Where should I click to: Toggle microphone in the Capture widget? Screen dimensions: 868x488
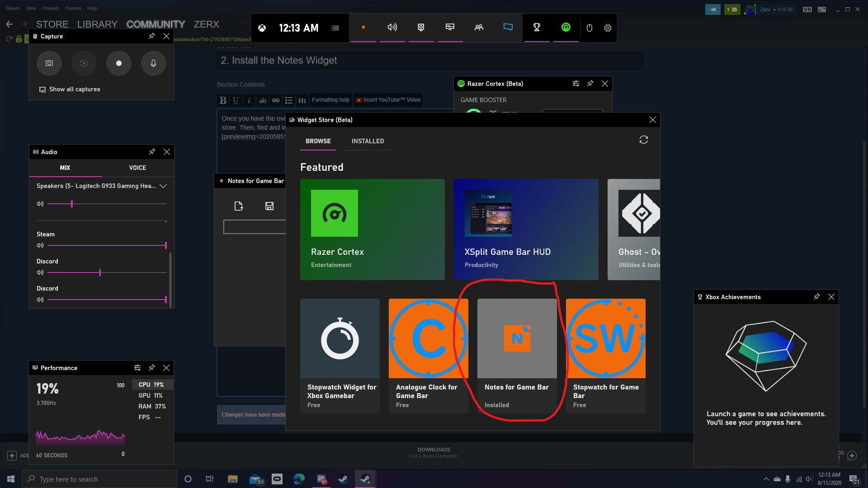pos(154,63)
